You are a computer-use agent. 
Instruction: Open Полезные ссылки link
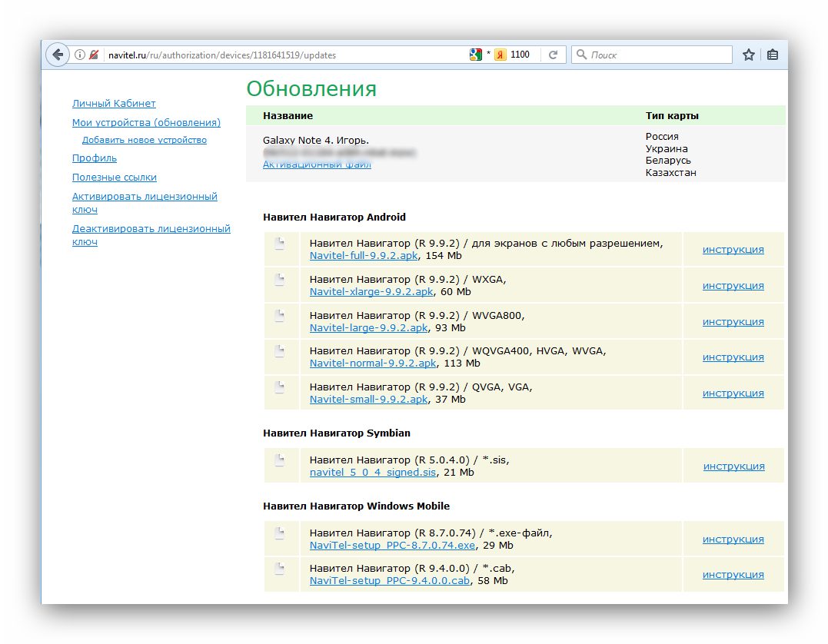coord(115,178)
